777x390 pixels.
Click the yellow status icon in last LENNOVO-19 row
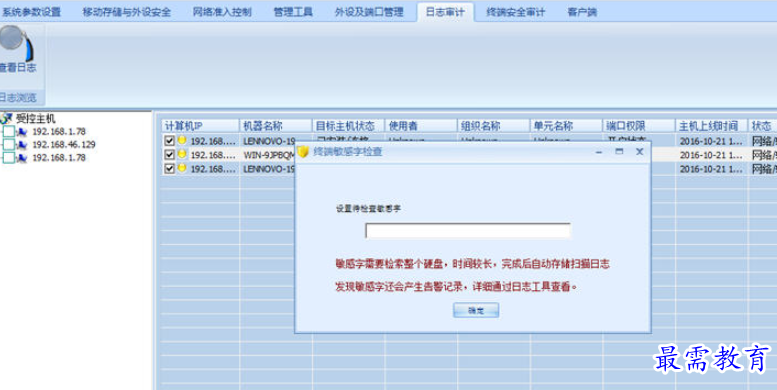[x=182, y=168]
